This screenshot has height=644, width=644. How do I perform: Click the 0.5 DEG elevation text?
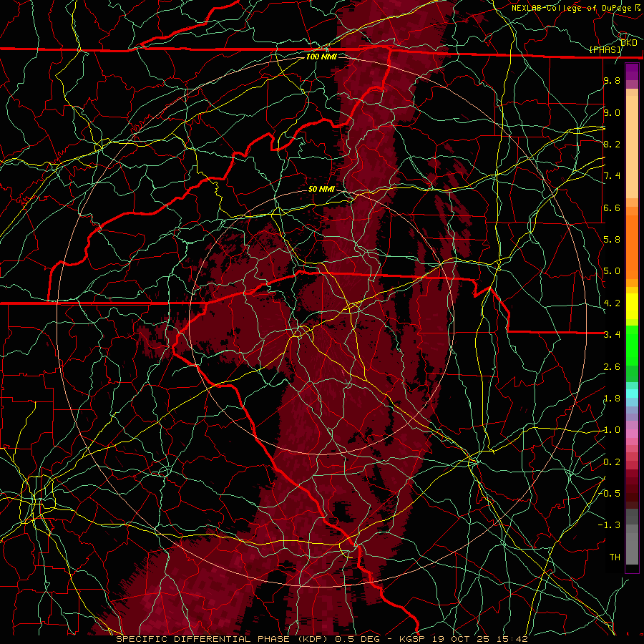click(x=358, y=639)
